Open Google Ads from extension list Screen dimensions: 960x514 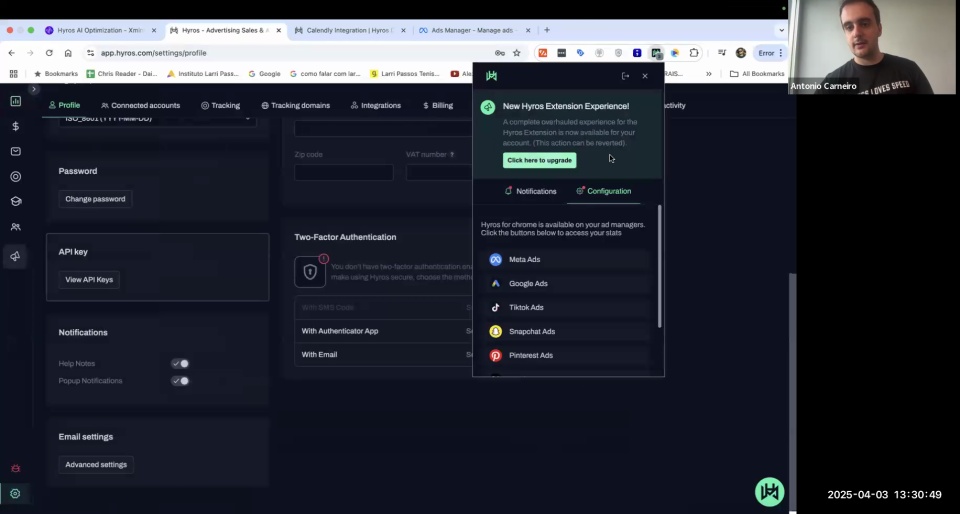(565, 283)
